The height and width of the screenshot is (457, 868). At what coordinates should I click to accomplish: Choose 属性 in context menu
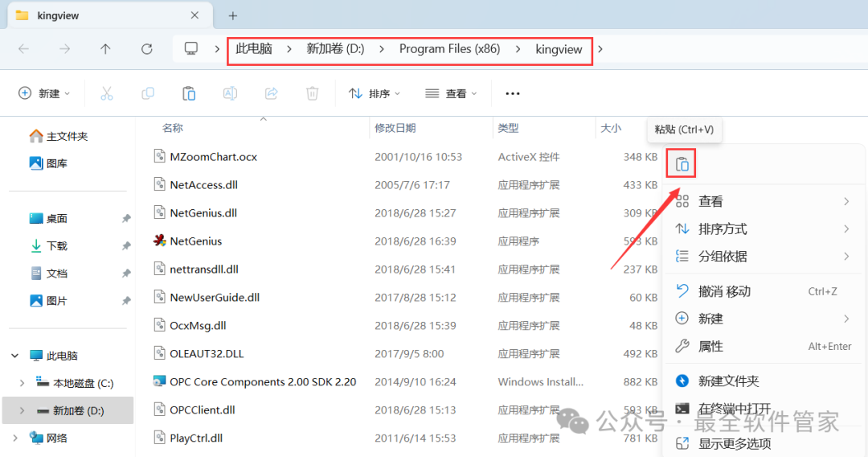coord(763,346)
